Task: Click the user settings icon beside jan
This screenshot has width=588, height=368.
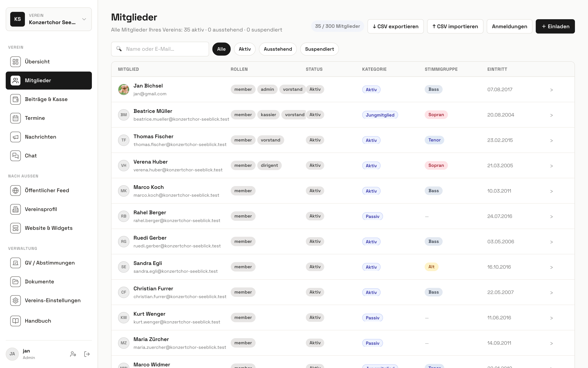Action: point(73,354)
